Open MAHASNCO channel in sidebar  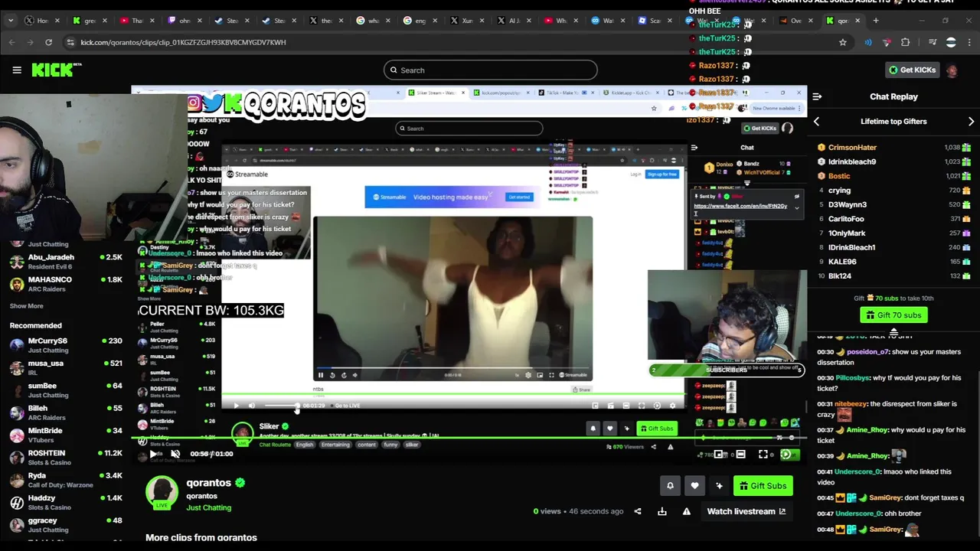coord(65,283)
